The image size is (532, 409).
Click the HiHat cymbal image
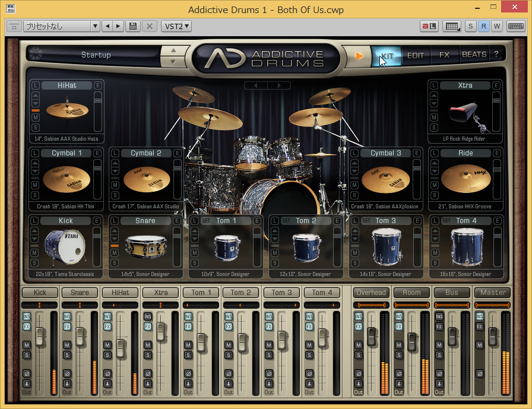[67, 110]
